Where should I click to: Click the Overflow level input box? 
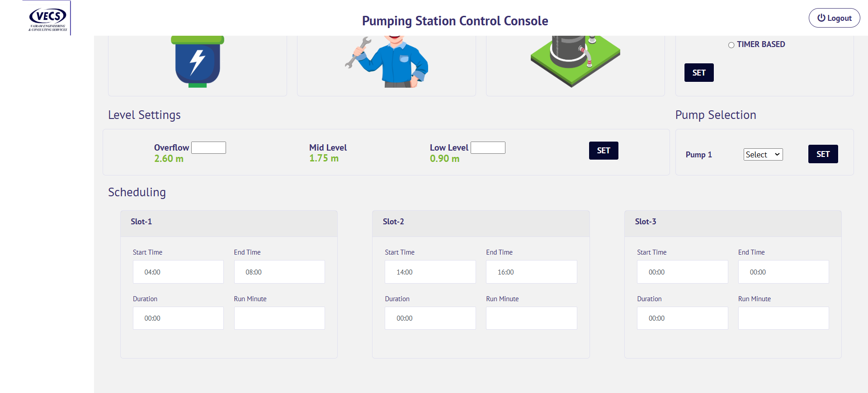(208, 148)
